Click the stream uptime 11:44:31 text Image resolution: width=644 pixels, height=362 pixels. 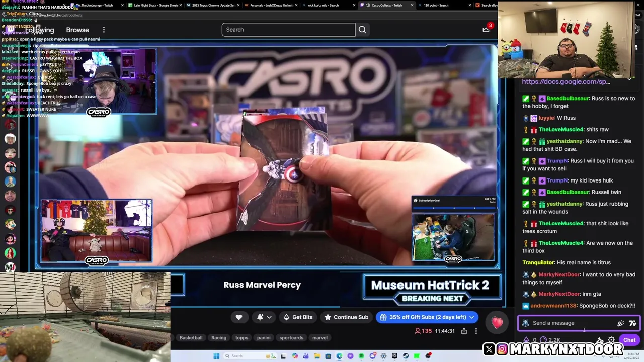coord(445,331)
